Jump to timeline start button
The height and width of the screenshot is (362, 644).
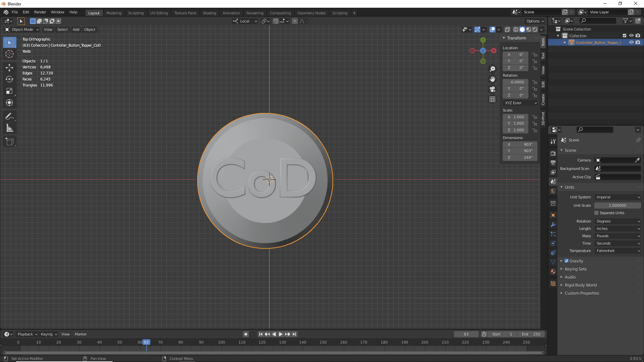coord(261,334)
